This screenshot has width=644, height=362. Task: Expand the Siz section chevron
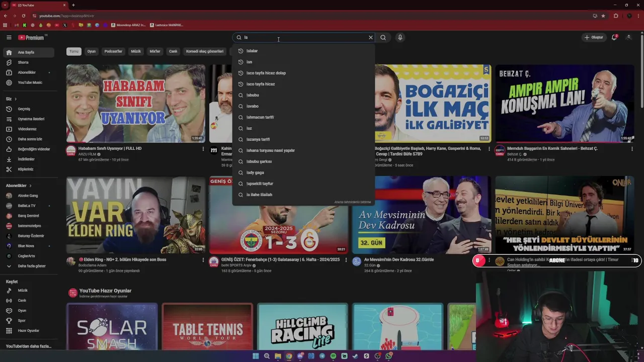click(x=16, y=99)
